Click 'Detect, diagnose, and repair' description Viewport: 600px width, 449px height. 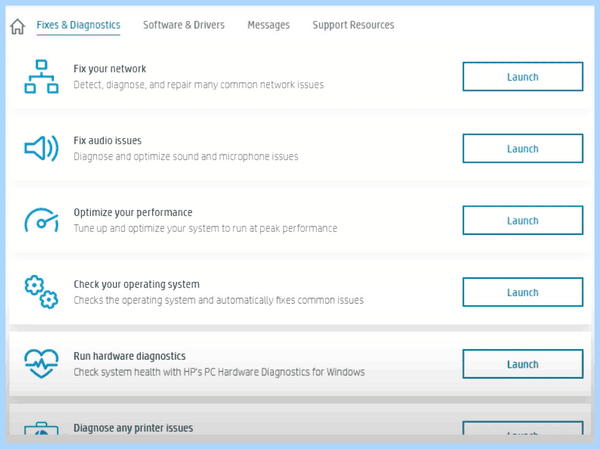(x=199, y=85)
